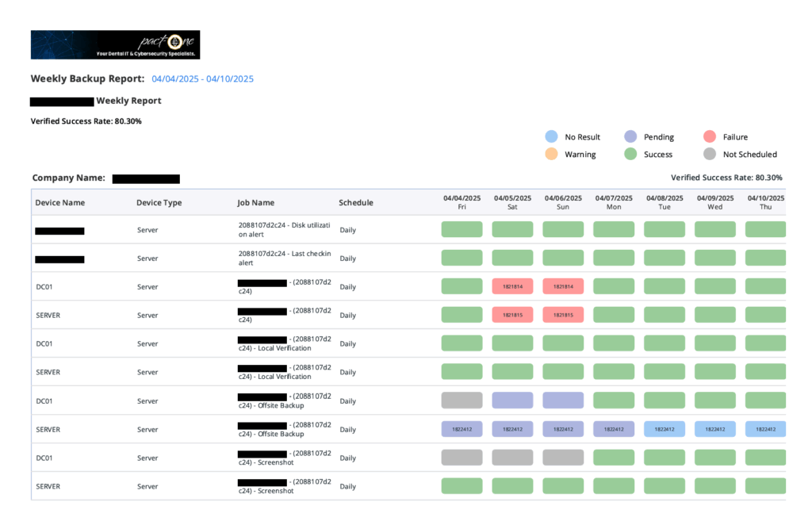
Task: Open failure ticket 1821814 under Saturday
Action: 512,285
